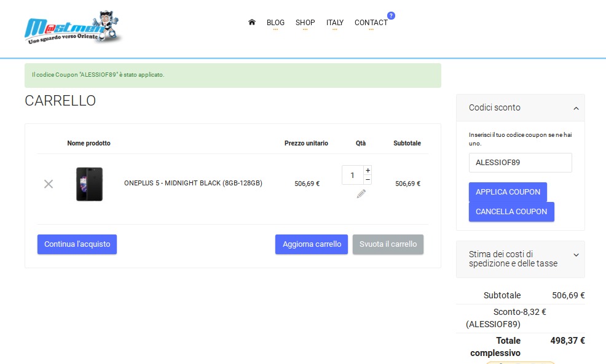The width and height of the screenshot is (606, 364).
Task: Open the home icon in navigation
Action: tap(251, 22)
